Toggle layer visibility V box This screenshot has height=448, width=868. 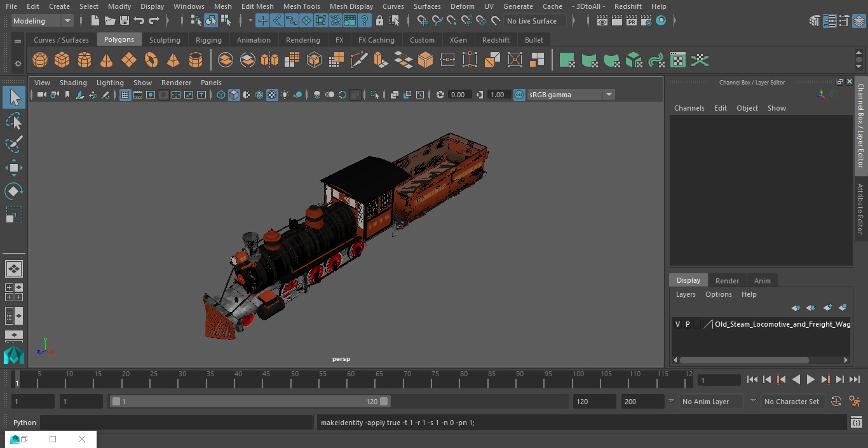coord(677,324)
